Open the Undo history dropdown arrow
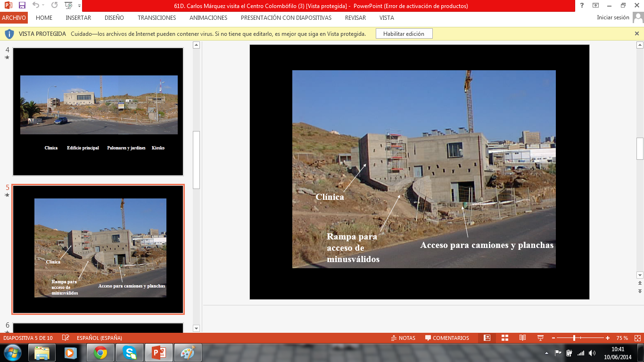Image resolution: width=644 pixels, height=362 pixels. click(x=43, y=6)
